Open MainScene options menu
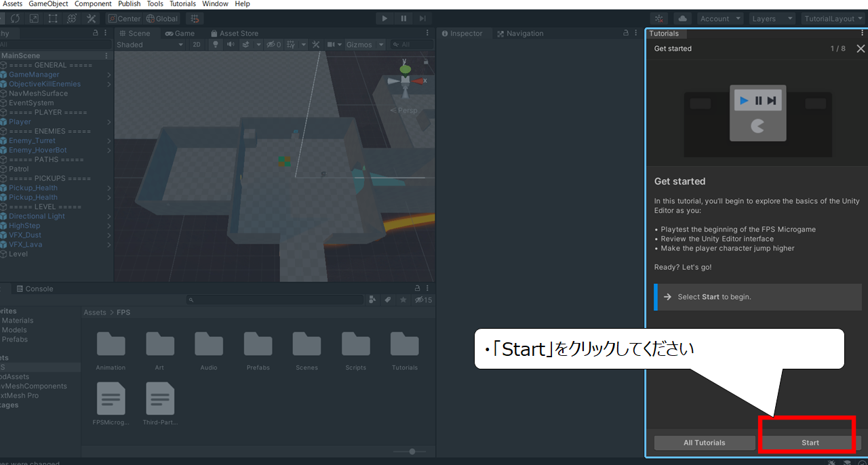The image size is (868, 465). tap(106, 56)
